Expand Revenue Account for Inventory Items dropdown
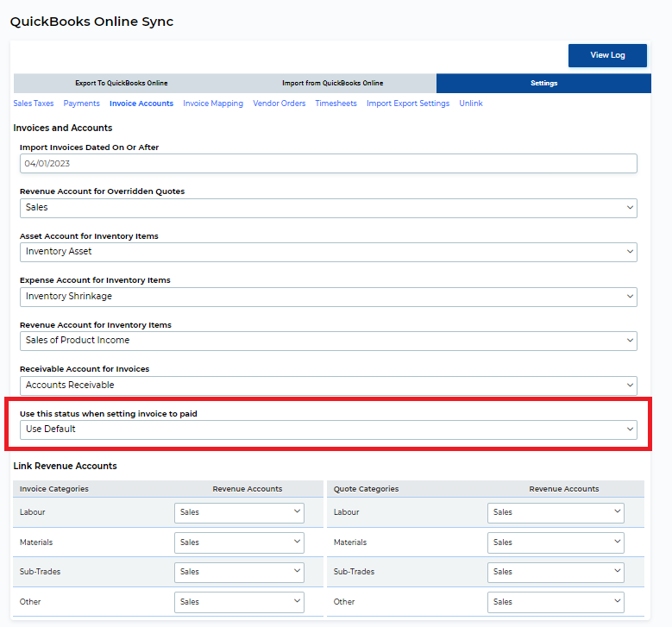The height and width of the screenshot is (627, 672). 329,341
